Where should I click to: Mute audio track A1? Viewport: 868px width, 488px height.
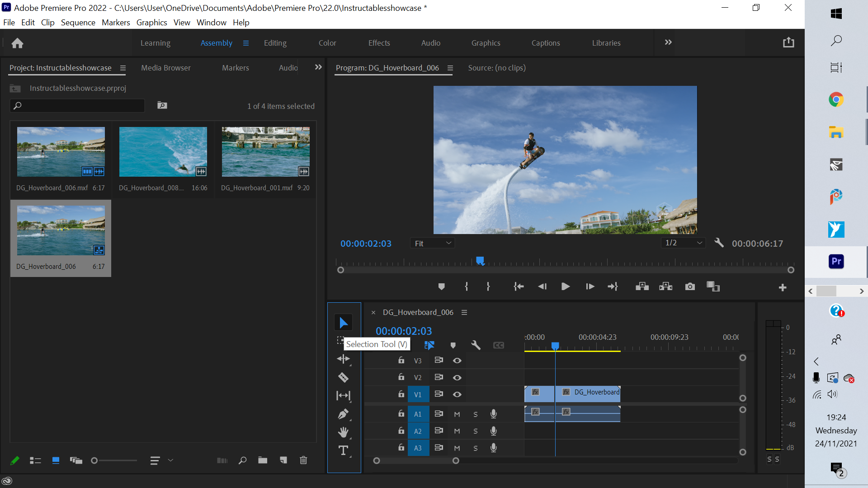pos(457,414)
